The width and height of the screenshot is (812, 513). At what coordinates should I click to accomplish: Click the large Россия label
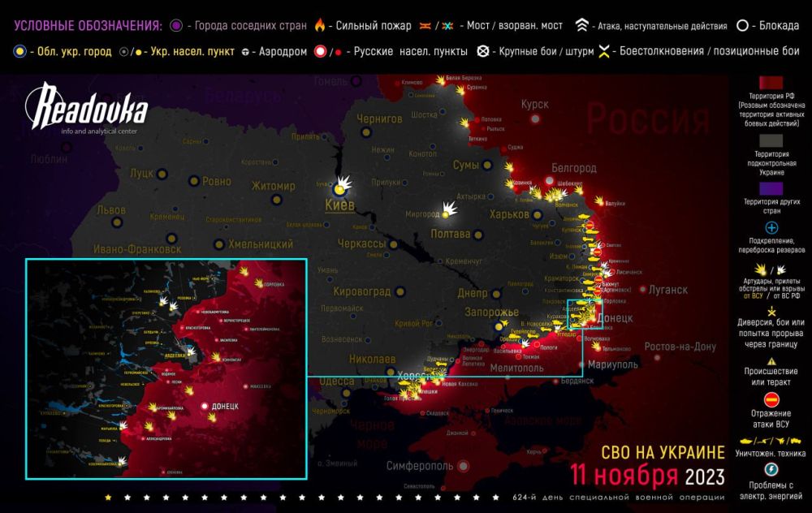[x=647, y=119]
